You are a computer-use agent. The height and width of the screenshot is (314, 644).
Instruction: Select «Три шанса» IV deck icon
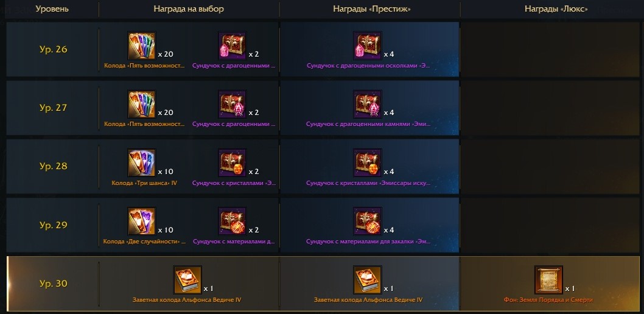click(141, 163)
